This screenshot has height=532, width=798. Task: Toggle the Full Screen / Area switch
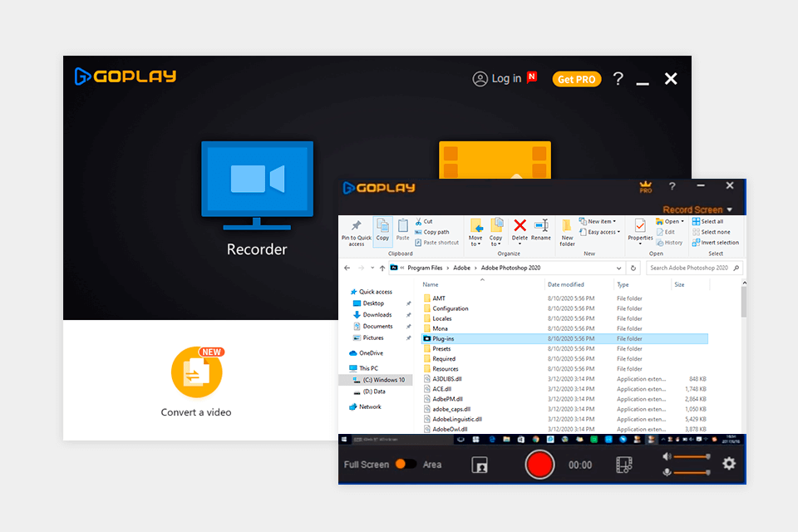coord(406,464)
